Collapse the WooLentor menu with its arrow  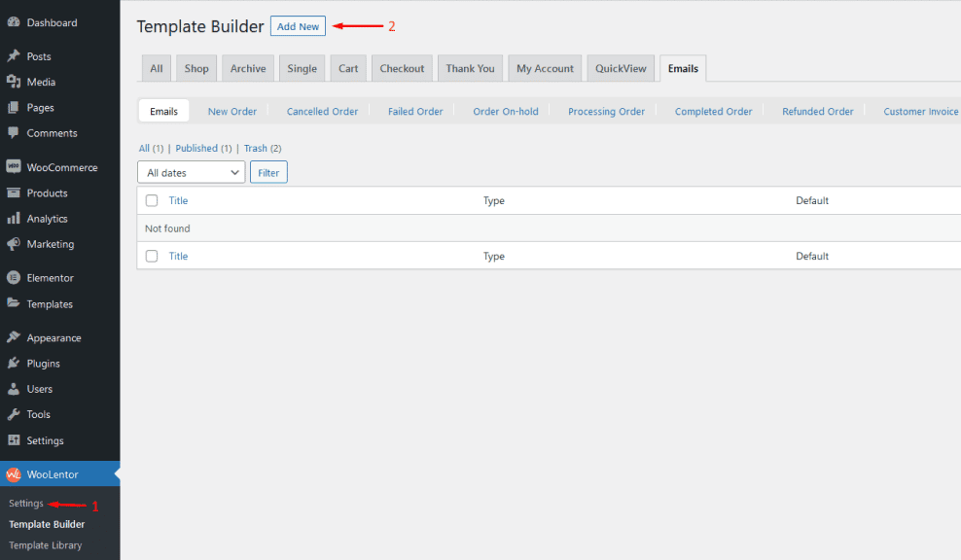115,473
